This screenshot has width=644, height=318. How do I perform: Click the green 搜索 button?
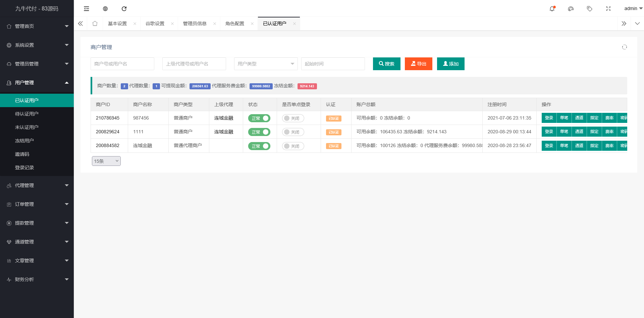click(x=386, y=64)
